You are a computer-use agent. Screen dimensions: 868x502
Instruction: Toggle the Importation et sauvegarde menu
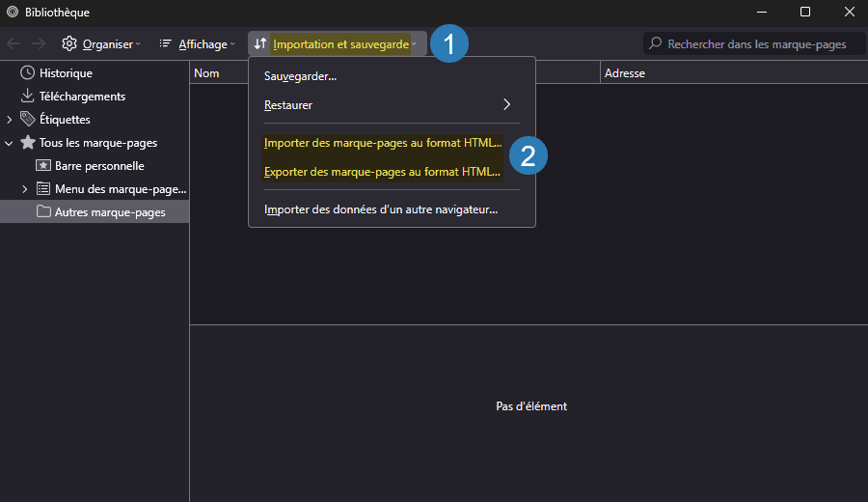pyautogui.click(x=337, y=43)
